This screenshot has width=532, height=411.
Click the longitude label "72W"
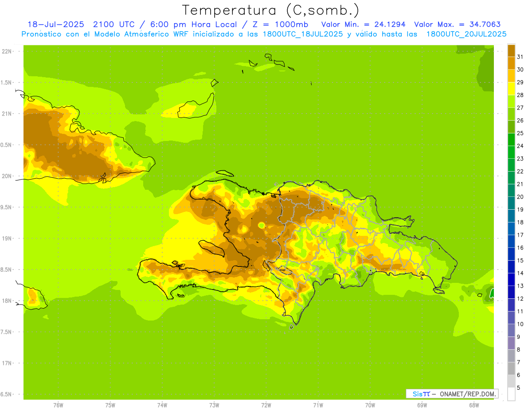[266, 405]
